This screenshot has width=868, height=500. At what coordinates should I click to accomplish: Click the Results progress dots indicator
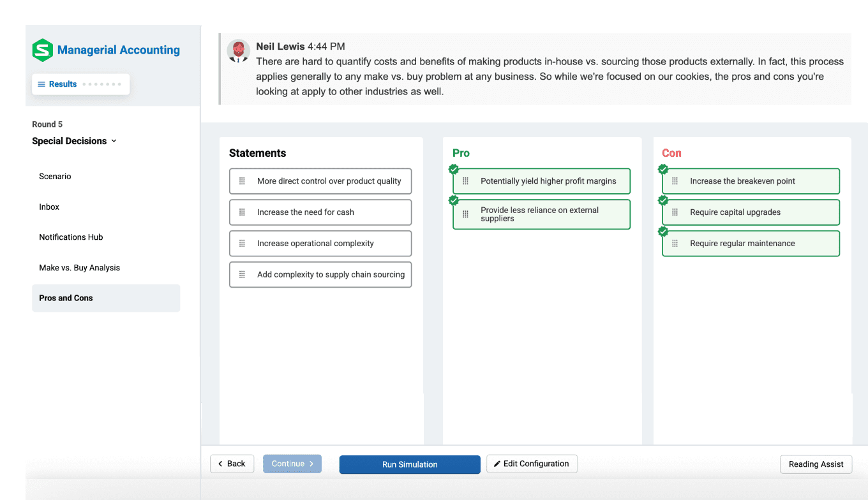tap(101, 84)
